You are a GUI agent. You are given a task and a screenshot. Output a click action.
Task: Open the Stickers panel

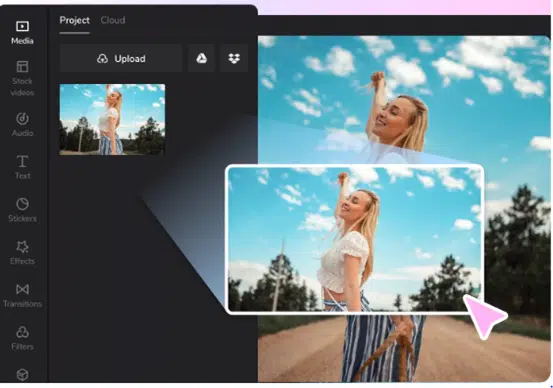[x=22, y=210]
